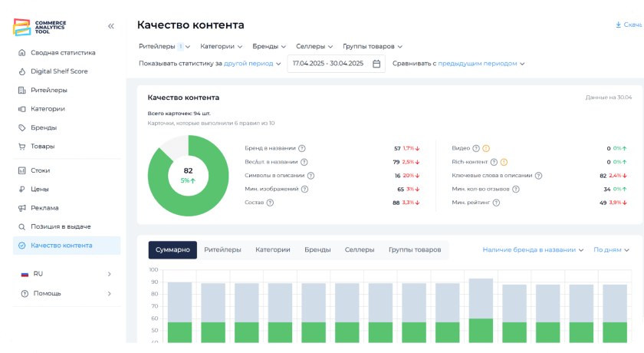
Task: Expand the Ритейлеры filter dropdown
Action: click(164, 47)
